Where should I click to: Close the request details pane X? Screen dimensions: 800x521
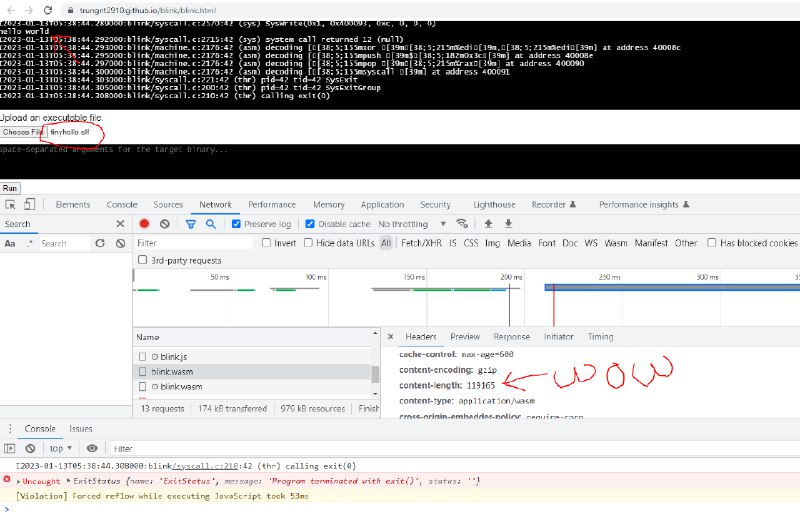coord(390,337)
